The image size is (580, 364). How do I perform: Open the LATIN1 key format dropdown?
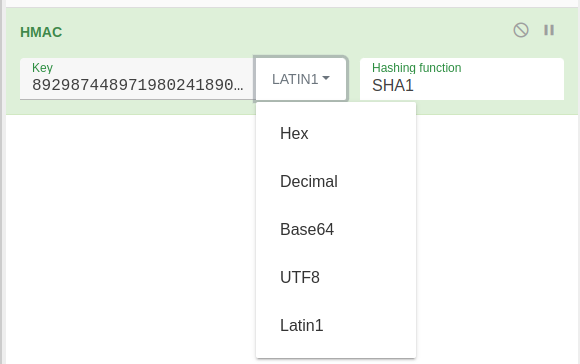pyautogui.click(x=300, y=79)
